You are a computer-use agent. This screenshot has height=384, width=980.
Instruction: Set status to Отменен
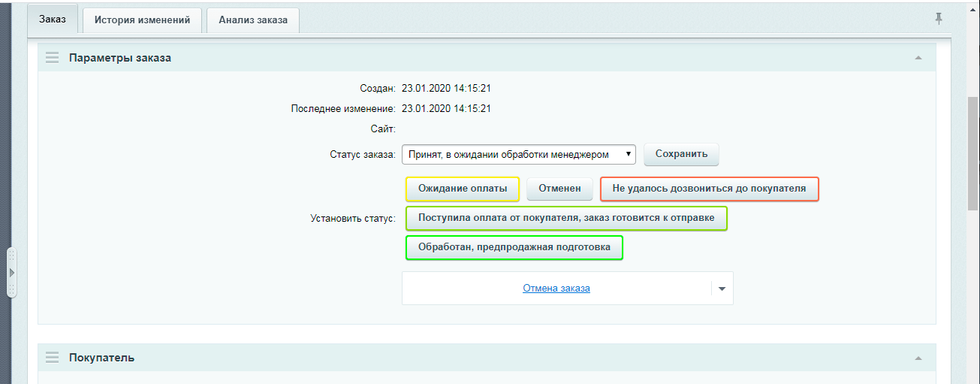pyautogui.click(x=559, y=189)
